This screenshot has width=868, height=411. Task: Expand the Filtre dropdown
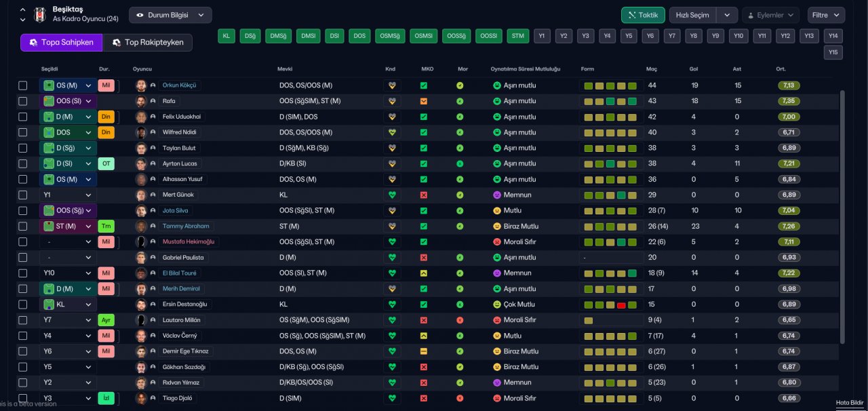coord(825,15)
